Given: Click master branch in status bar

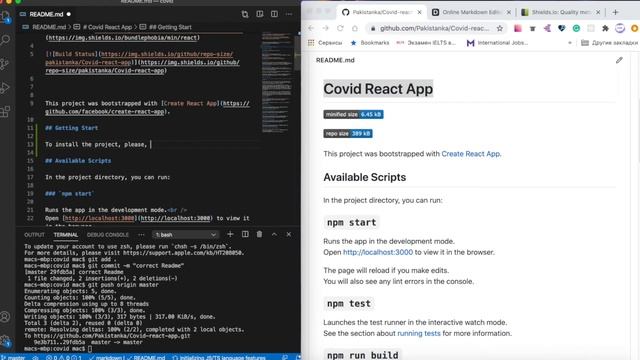Looking at the screenshot, I should coord(14,358).
